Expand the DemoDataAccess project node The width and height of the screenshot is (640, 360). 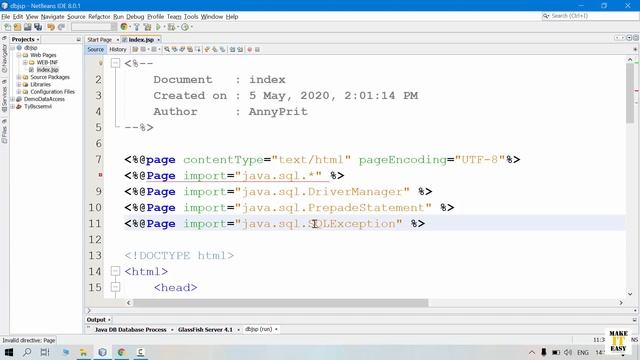pyautogui.click(x=13, y=99)
